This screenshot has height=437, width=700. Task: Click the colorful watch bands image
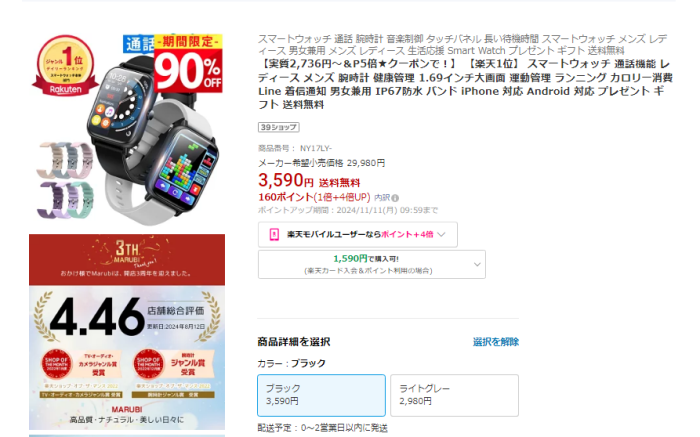coord(65,180)
